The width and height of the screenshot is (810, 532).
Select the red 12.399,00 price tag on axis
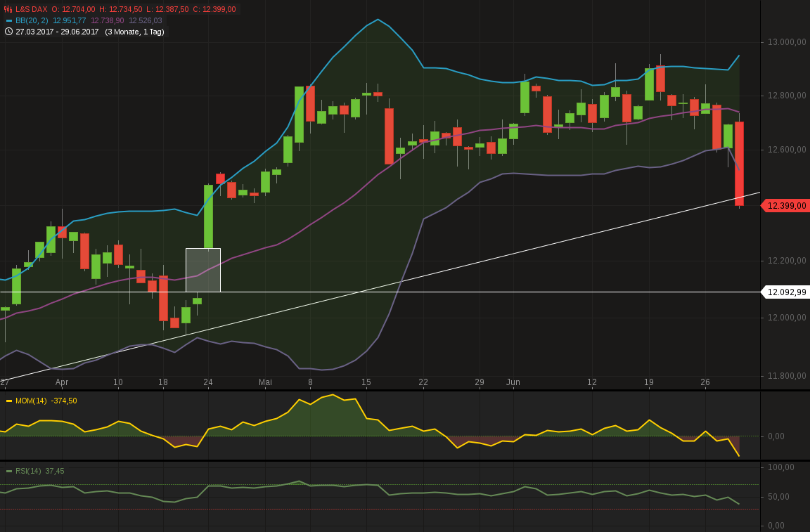786,205
